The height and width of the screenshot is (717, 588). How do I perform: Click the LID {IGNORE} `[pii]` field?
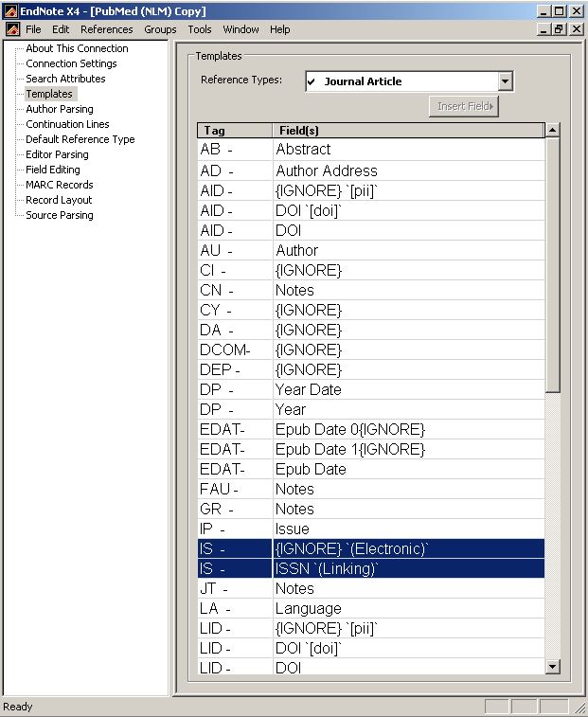click(408, 628)
